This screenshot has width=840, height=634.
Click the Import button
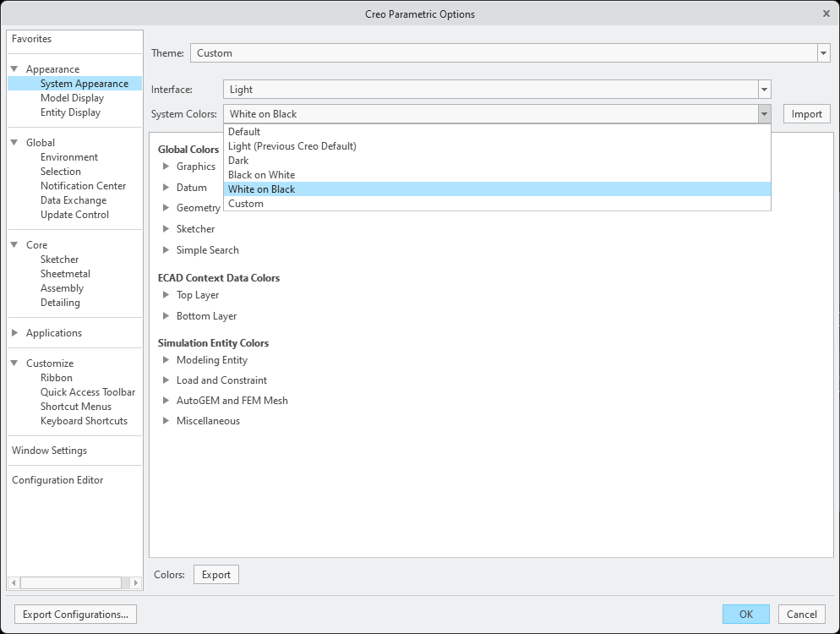[806, 114]
